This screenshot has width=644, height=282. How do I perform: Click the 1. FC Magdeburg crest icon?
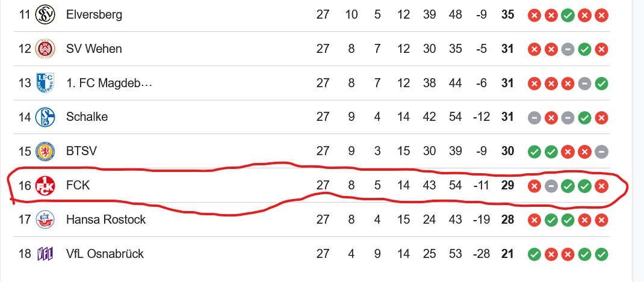point(44,83)
